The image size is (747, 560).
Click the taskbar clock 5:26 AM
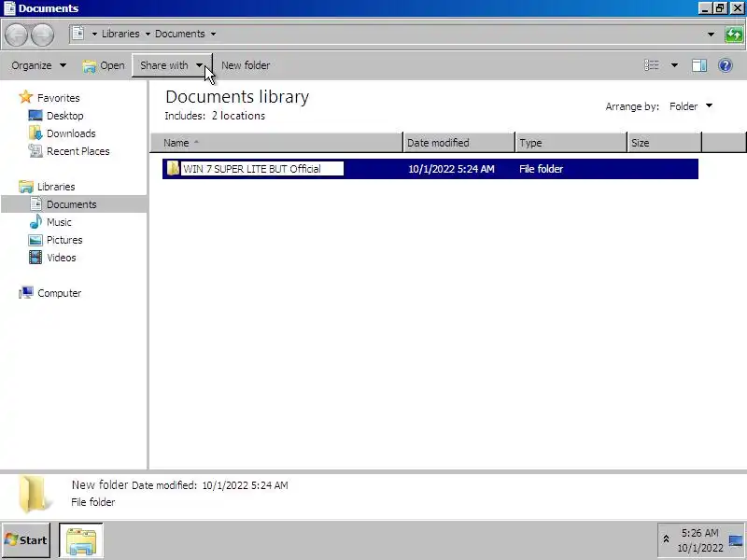(x=699, y=533)
